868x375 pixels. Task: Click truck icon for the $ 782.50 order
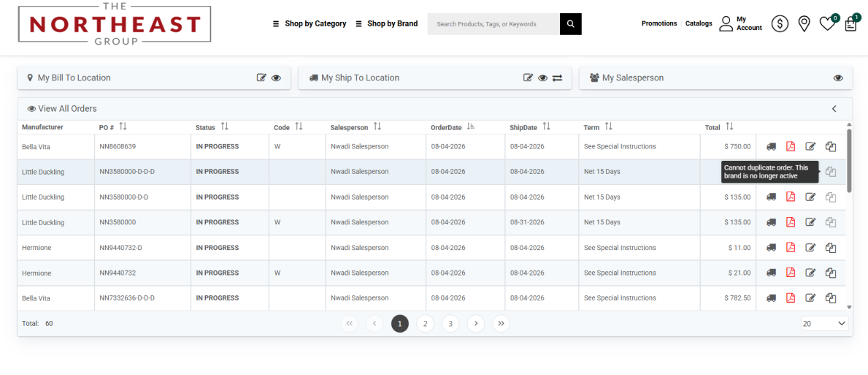click(x=771, y=298)
